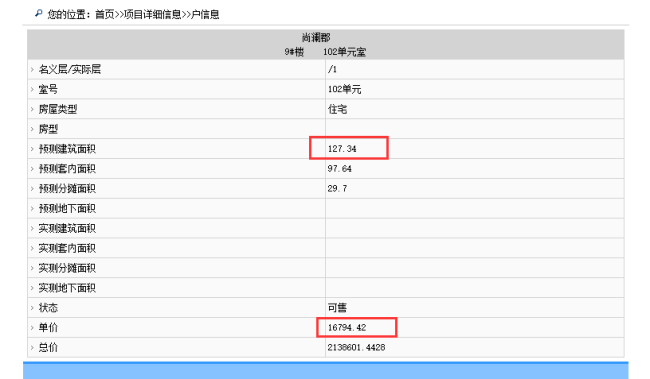650x379 pixels.
Task: Select the 97.64 inner area value
Action: coord(340,169)
